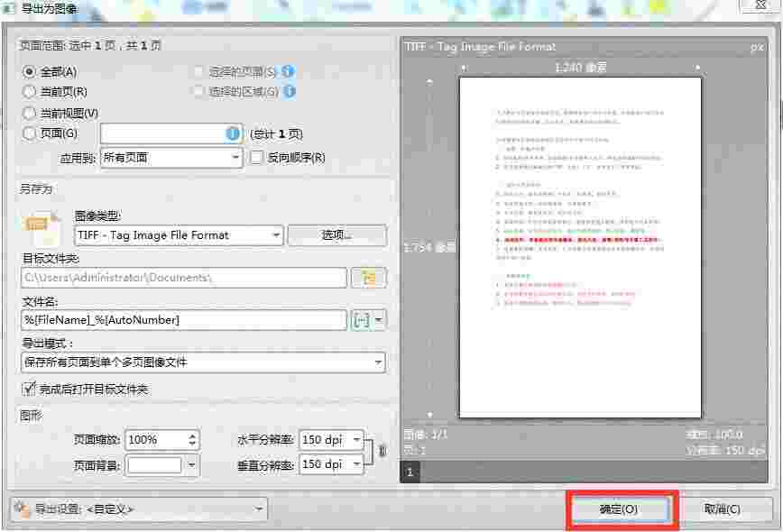This screenshot has height=532, width=783.
Task: Open the browse folder icon for 目标文件夹
Action: click(368, 277)
